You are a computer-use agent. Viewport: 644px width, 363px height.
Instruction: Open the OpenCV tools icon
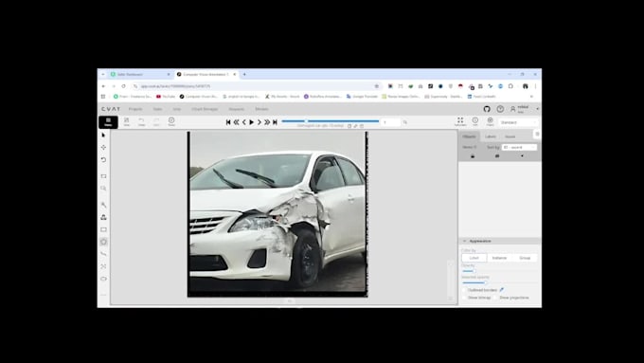tap(103, 217)
